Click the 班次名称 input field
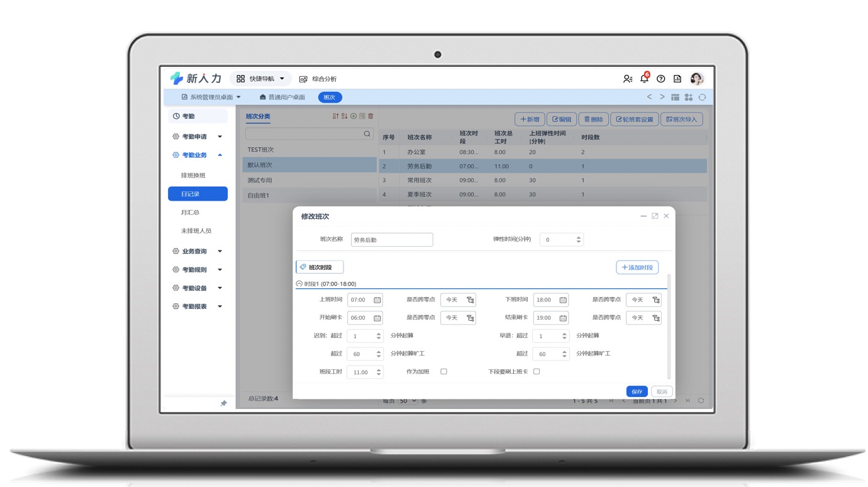 point(391,240)
